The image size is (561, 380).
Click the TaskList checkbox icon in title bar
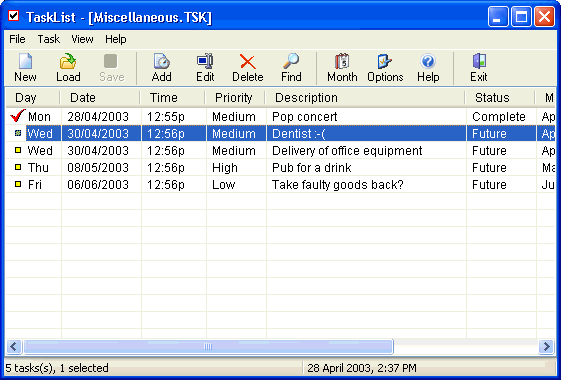(14, 16)
